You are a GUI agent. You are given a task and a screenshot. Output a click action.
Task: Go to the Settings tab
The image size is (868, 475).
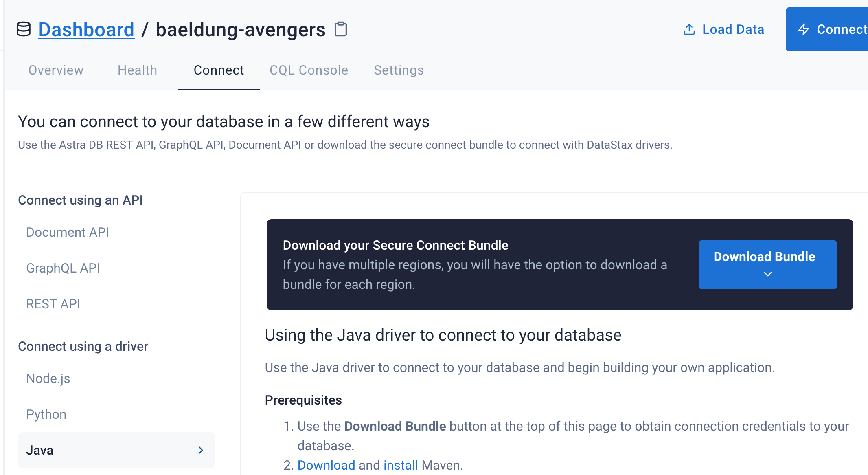pos(399,70)
